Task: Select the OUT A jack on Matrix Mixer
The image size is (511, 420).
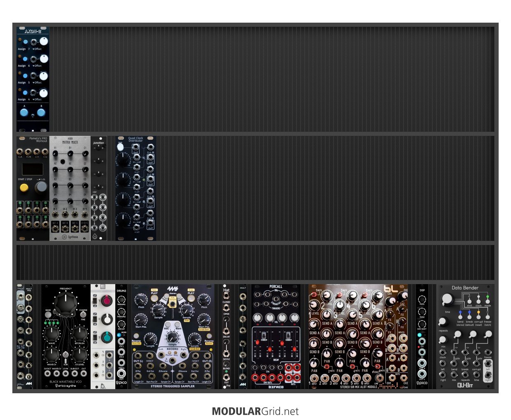Action: [55, 229]
